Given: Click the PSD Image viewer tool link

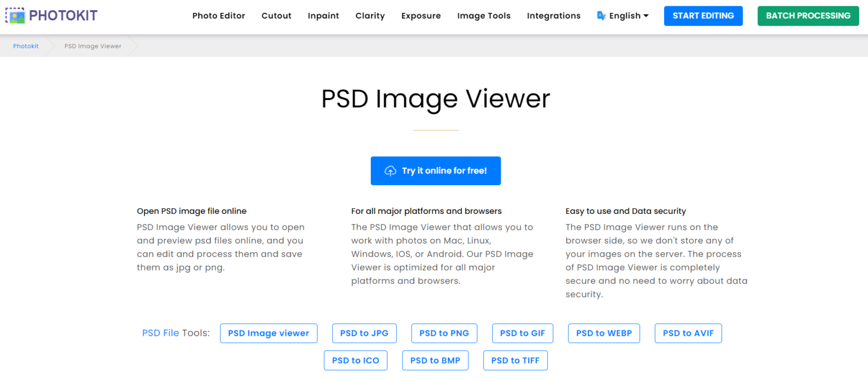Looking at the screenshot, I should point(268,333).
